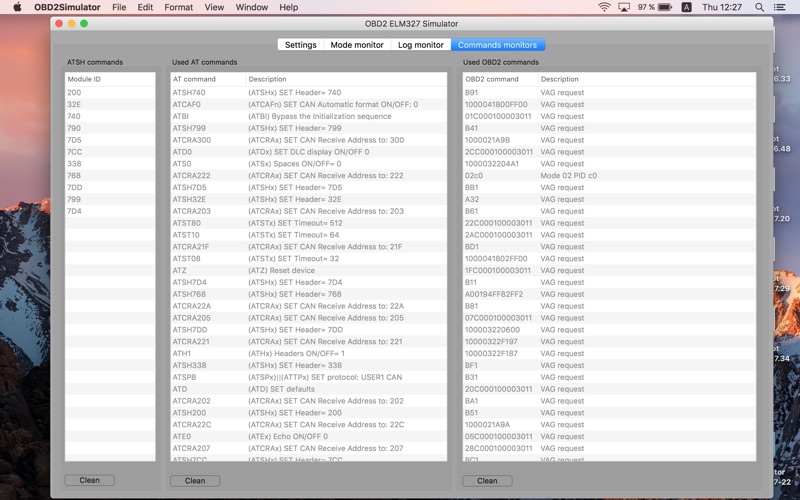Select module ID 7D5 row
Screen dimensions: 800x500
click(x=110, y=140)
